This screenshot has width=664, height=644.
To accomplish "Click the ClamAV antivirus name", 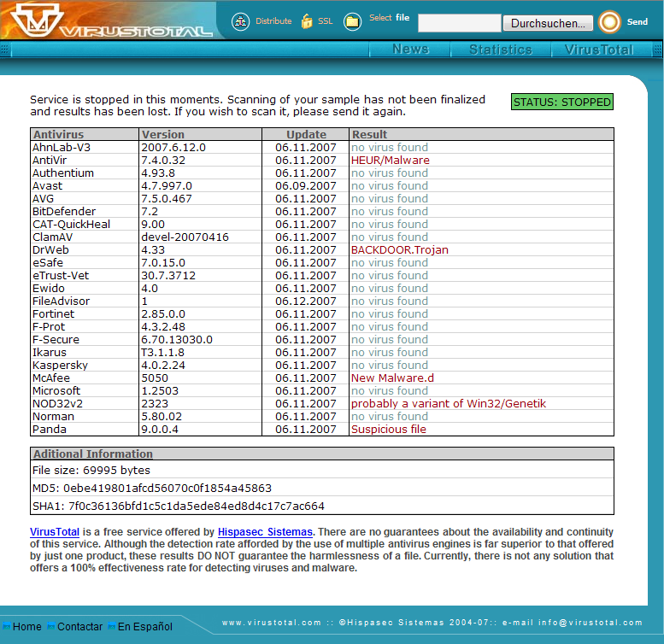I will pos(52,237).
